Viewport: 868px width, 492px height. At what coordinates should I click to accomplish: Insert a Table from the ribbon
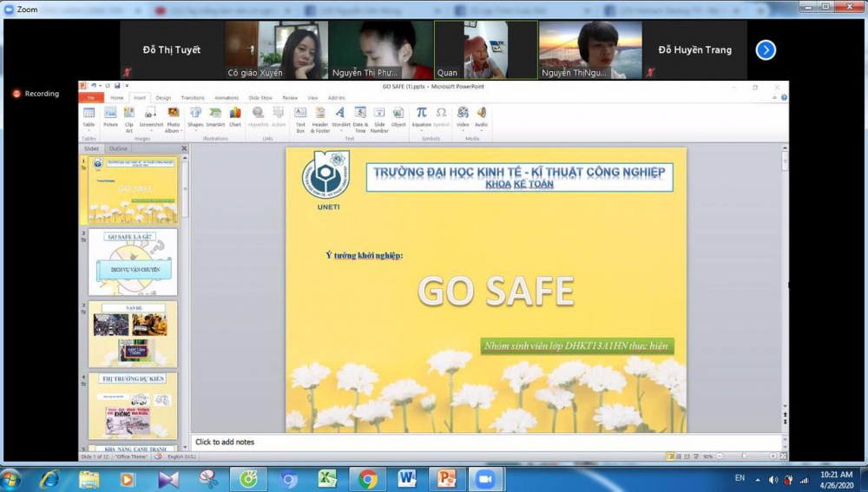tap(89, 118)
